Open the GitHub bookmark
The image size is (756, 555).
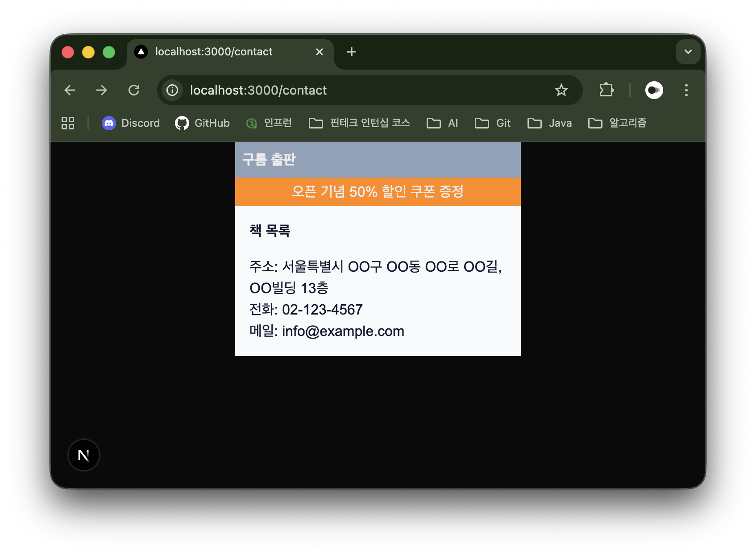203,123
